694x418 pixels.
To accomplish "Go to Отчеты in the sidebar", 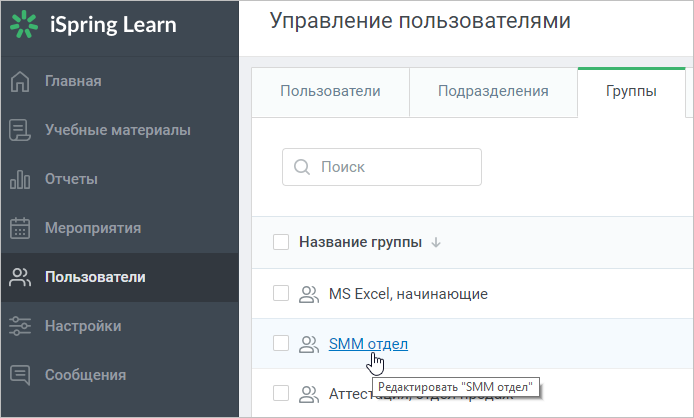I will coord(120,179).
